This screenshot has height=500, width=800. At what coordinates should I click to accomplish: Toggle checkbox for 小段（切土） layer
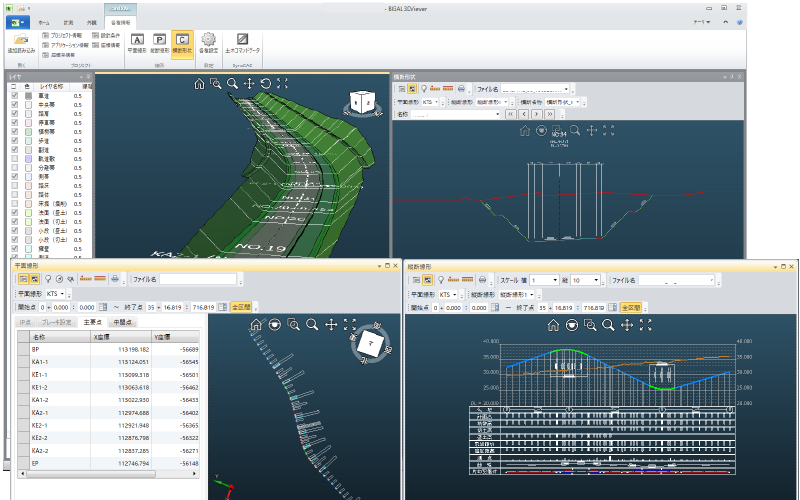[x=14, y=240]
